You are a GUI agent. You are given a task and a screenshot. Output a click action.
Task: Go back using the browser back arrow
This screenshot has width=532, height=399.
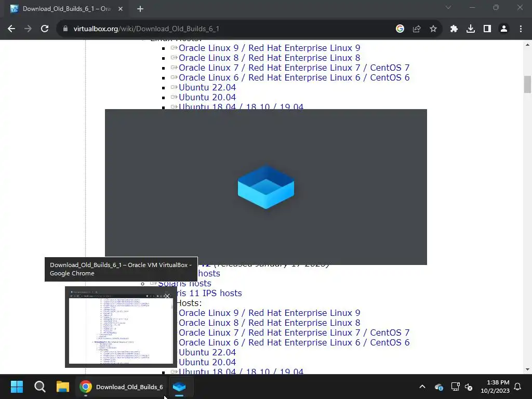click(11, 29)
